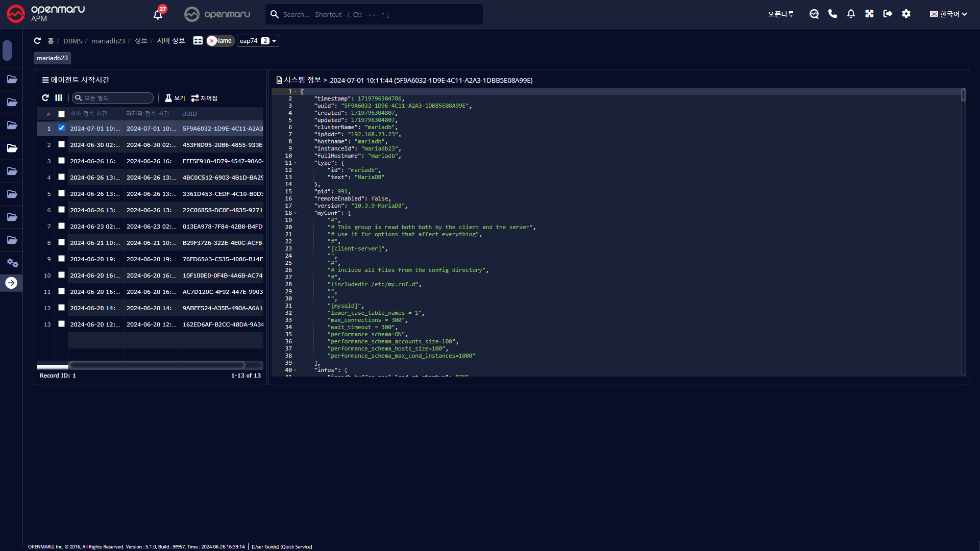The height and width of the screenshot is (551, 980).
Task: Uncheck the row 1 checkbox
Action: [x=61, y=128]
